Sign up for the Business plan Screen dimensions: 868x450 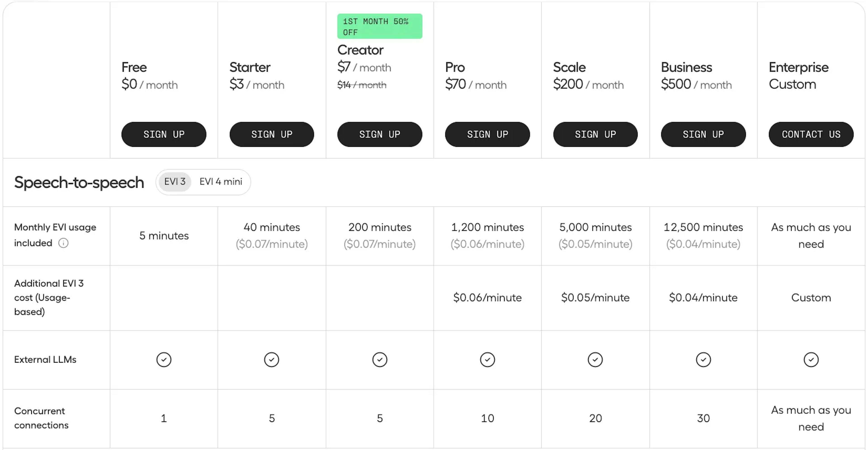click(703, 134)
